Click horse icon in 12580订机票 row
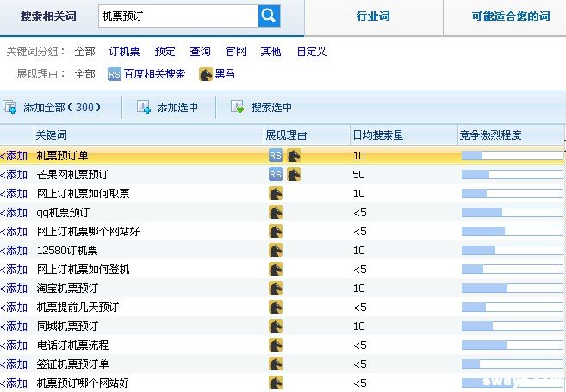 pyautogui.click(x=276, y=251)
